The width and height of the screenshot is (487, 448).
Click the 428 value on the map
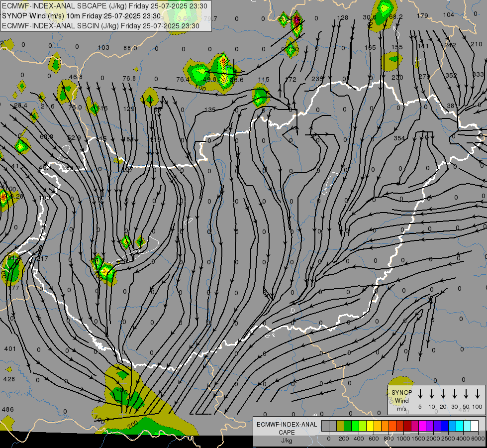9,379
